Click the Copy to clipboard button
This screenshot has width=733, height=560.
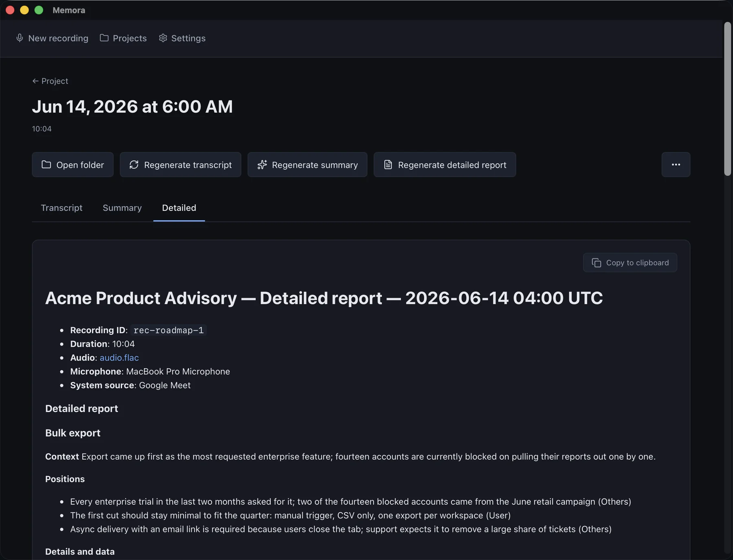pyautogui.click(x=630, y=262)
